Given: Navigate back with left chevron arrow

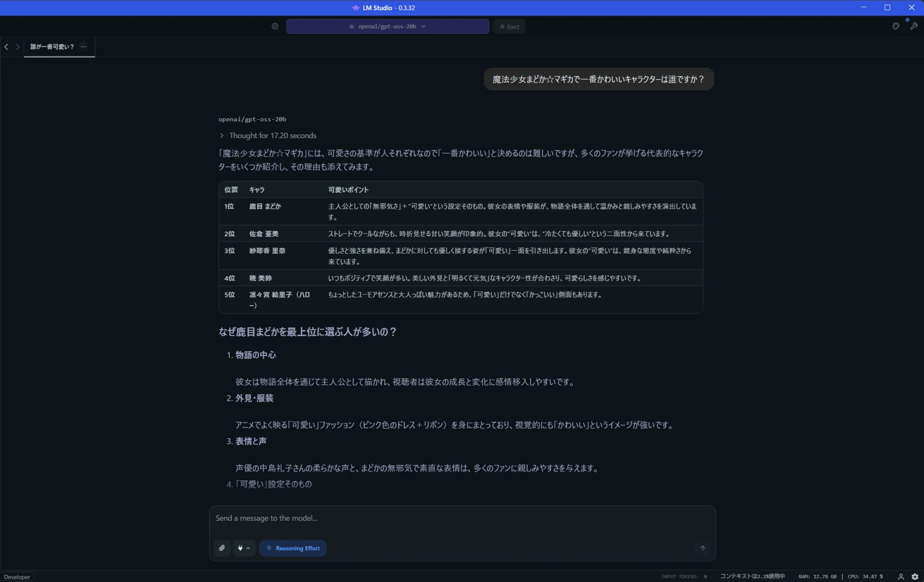Looking at the screenshot, I should 6,47.
